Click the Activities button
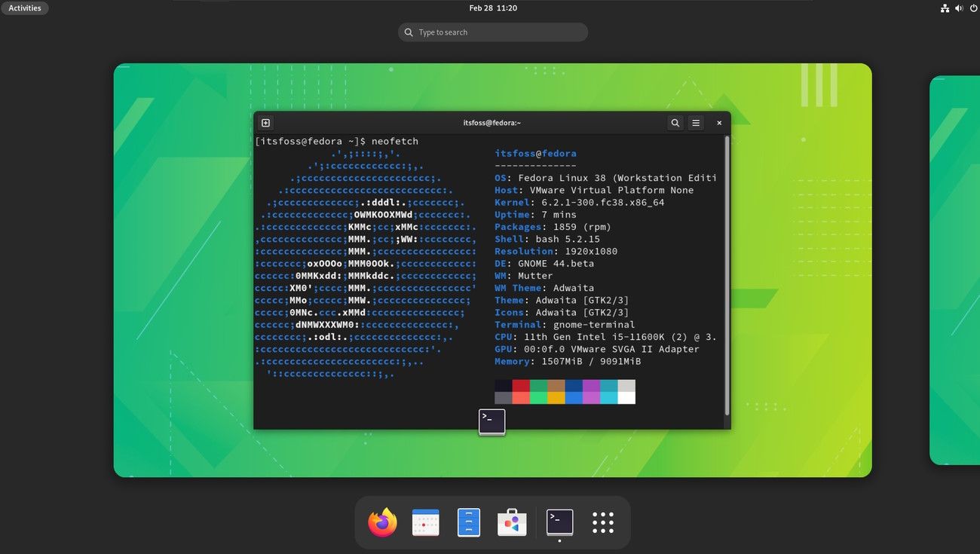 [25, 8]
